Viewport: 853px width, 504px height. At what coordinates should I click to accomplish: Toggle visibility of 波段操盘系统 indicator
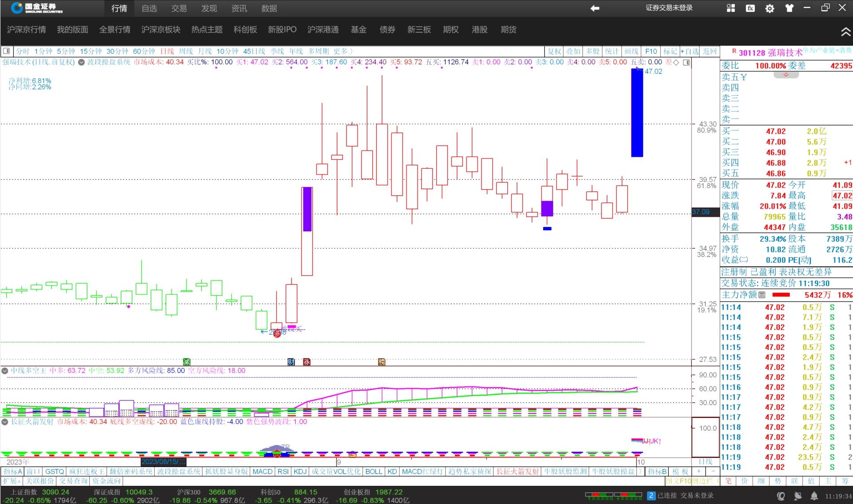click(81, 62)
